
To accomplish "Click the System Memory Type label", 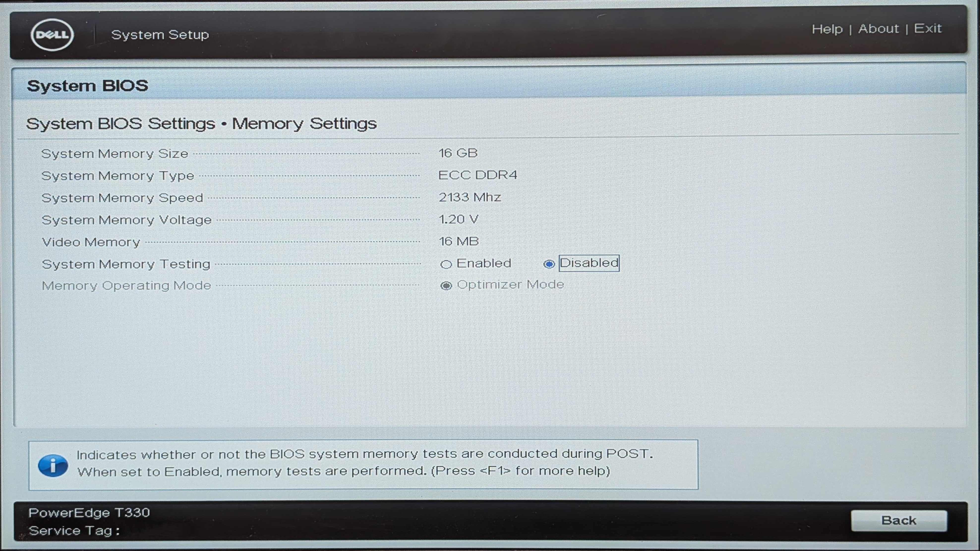I will 118,176.
